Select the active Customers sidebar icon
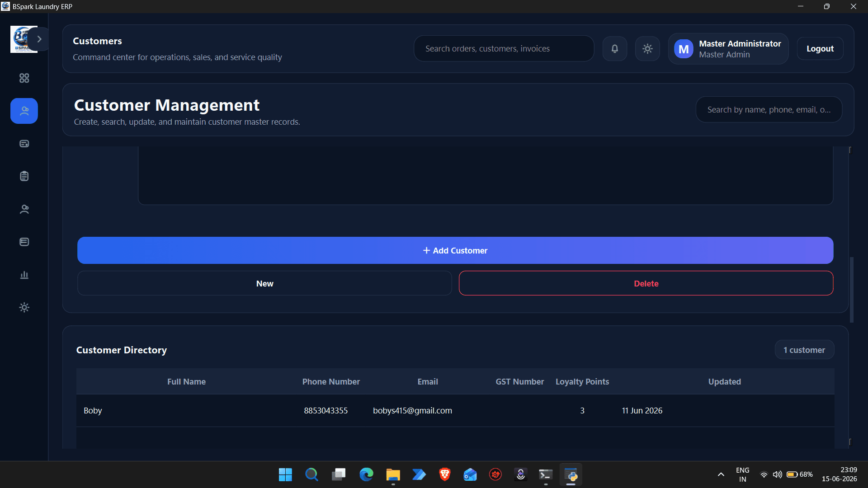 coord(24,111)
